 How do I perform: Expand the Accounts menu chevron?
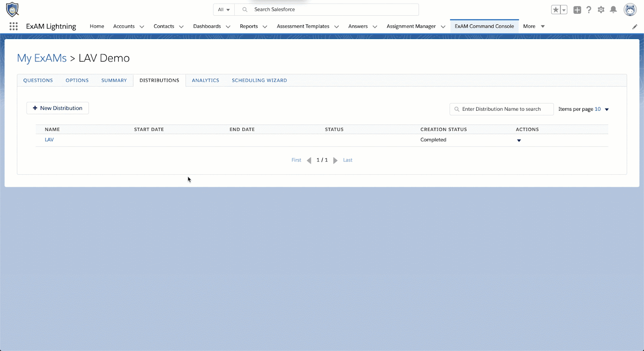pyautogui.click(x=142, y=27)
